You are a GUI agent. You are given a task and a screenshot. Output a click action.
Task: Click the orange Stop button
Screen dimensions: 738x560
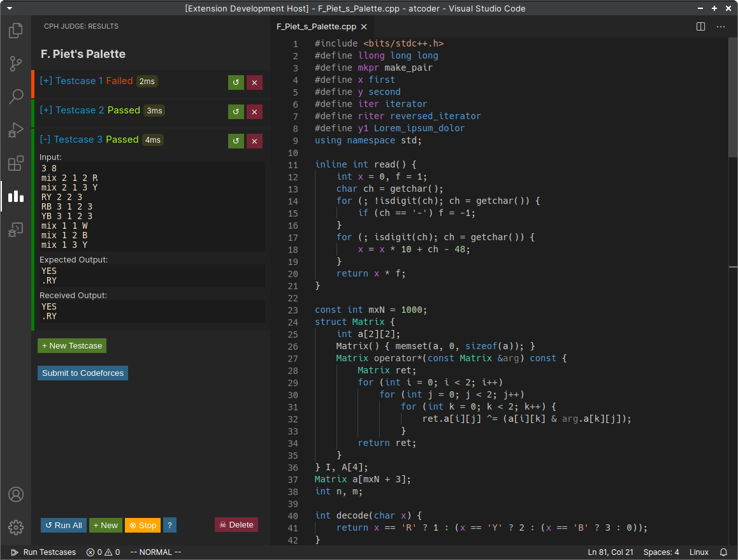click(x=143, y=525)
